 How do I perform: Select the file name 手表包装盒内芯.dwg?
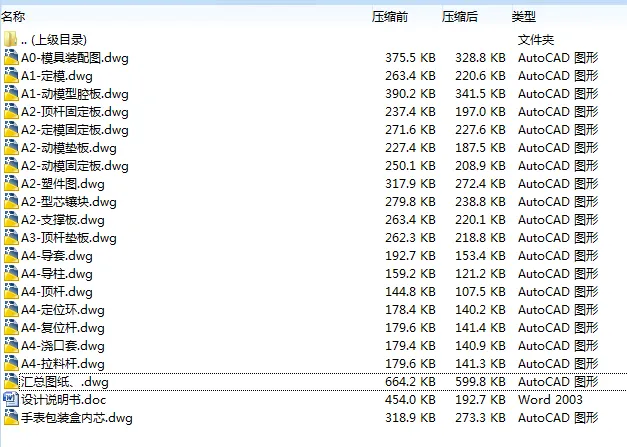[x=77, y=418]
